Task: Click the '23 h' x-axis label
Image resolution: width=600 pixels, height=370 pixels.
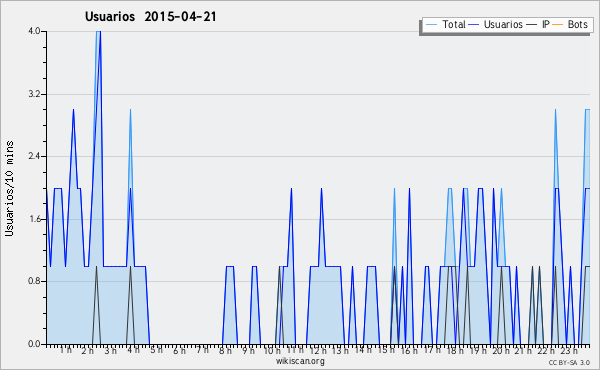Action: (x=569, y=350)
